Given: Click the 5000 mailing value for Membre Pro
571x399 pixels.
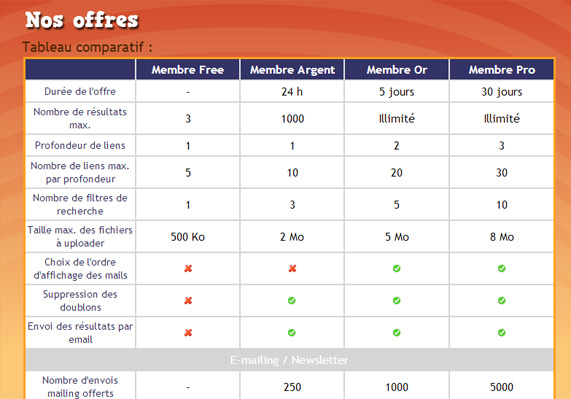Looking at the screenshot, I should pos(501,387).
